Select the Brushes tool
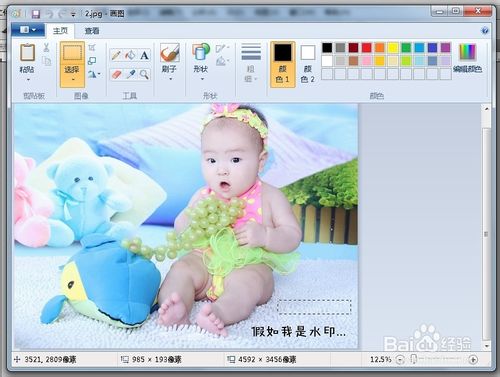This screenshot has width=500, height=377. click(x=170, y=53)
